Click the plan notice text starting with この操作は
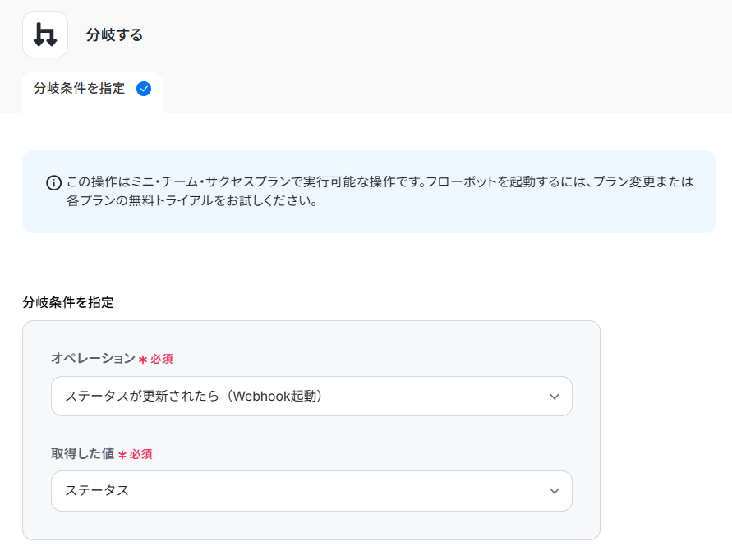 (x=380, y=181)
